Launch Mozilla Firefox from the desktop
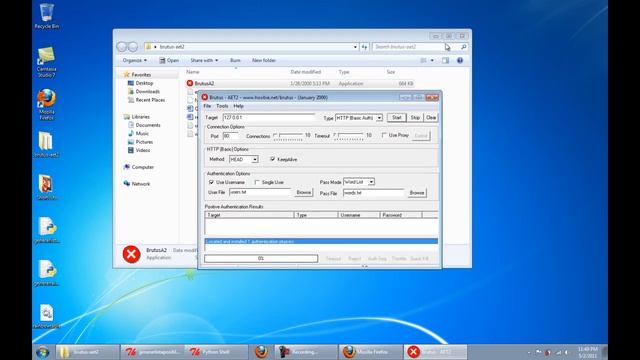The image size is (640, 360). pos(47,104)
